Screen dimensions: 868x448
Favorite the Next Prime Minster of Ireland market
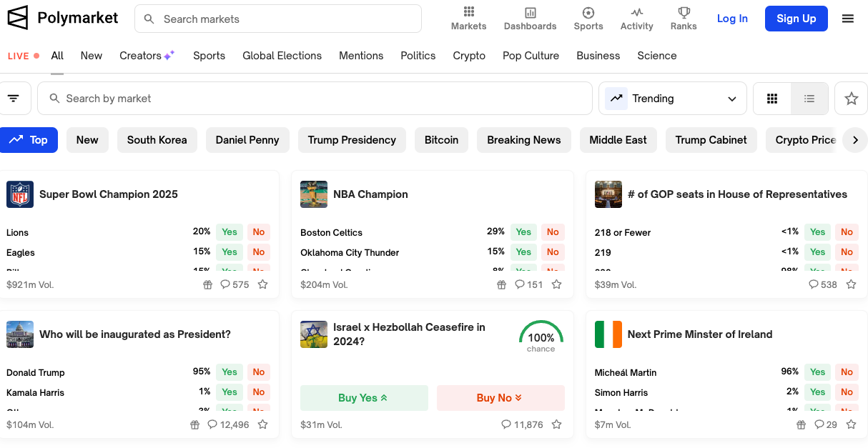(x=851, y=424)
